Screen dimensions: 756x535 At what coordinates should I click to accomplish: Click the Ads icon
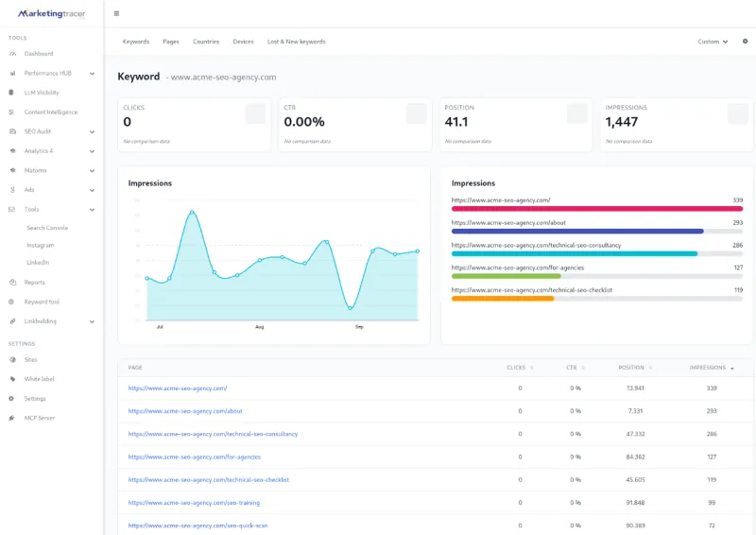click(x=12, y=190)
